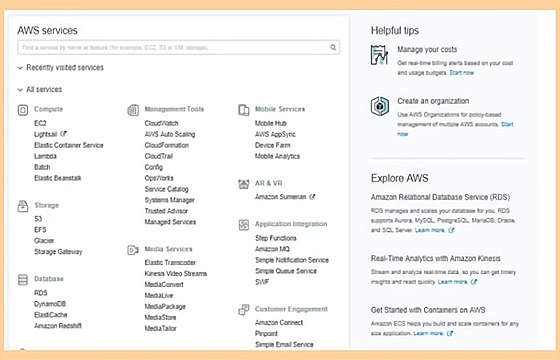Click the Manage your costs icon

click(x=379, y=55)
